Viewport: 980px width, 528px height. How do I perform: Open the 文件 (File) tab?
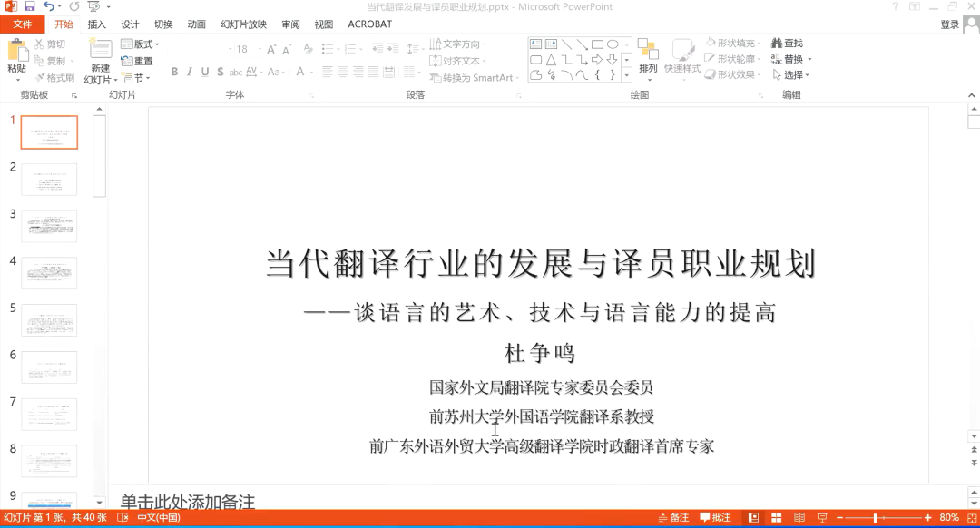[23, 24]
